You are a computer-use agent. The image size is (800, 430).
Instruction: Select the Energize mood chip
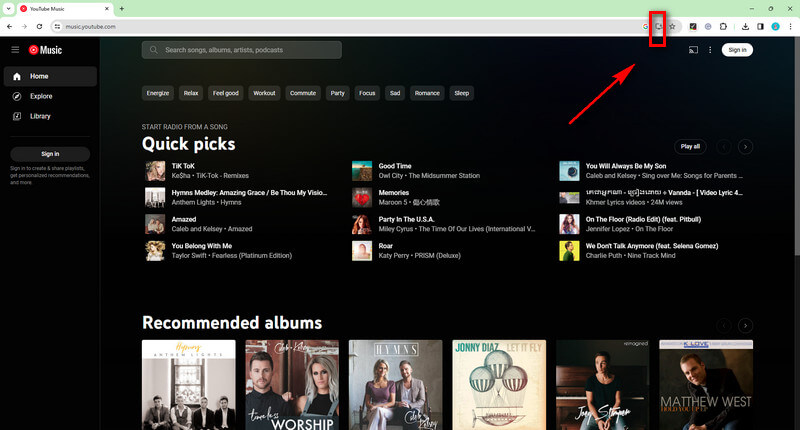coord(158,93)
